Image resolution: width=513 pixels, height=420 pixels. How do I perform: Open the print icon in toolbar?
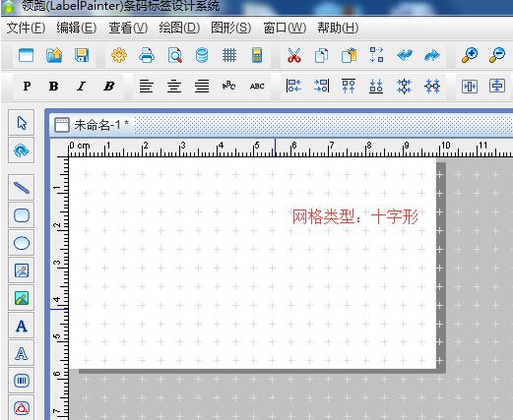147,55
